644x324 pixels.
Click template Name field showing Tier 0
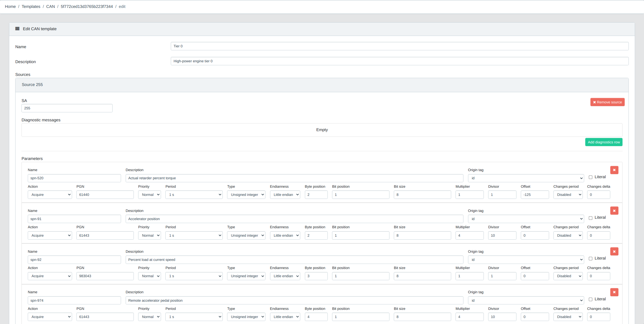click(399, 46)
